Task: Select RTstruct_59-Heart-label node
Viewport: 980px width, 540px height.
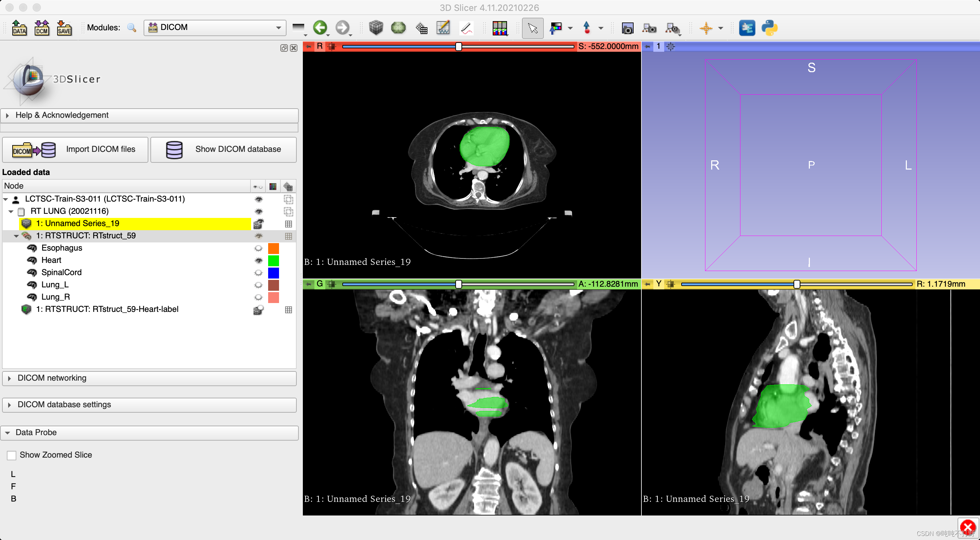Action: click(x=107, y=309)
